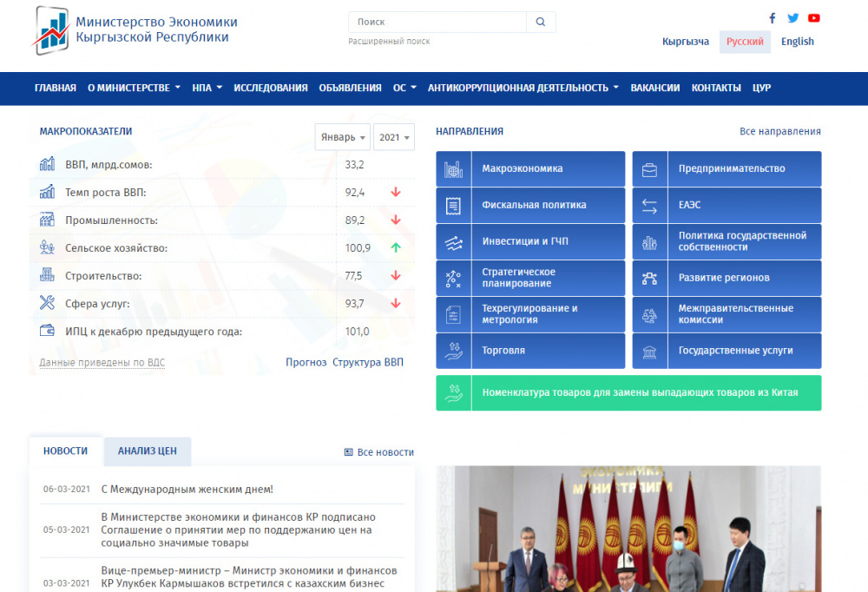Expand the О МИНИСТЕРСТВЕ menu
868x592 pixels.
[134, 88]
